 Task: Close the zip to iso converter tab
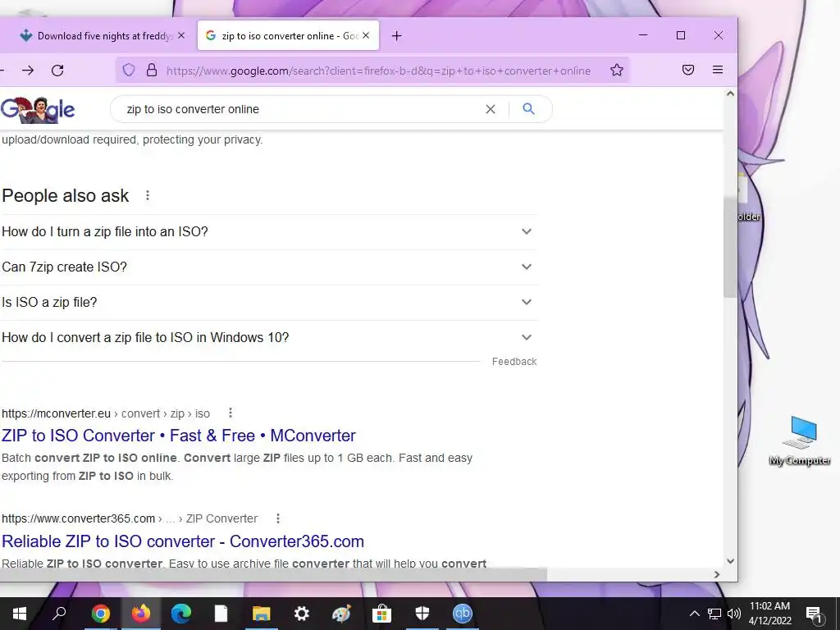click(366, 35)
